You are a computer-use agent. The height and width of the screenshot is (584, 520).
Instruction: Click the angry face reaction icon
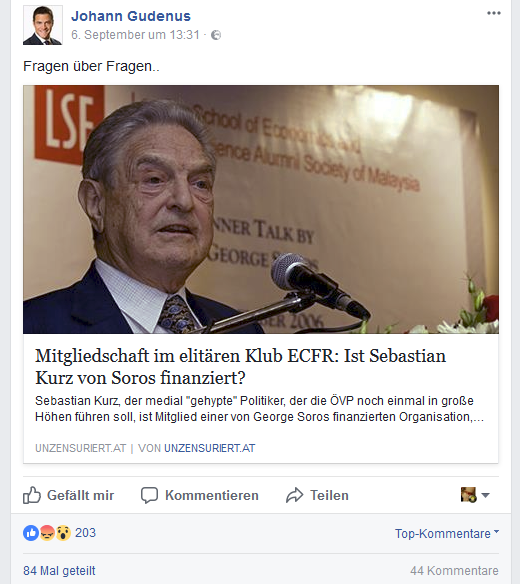point(47,533)
